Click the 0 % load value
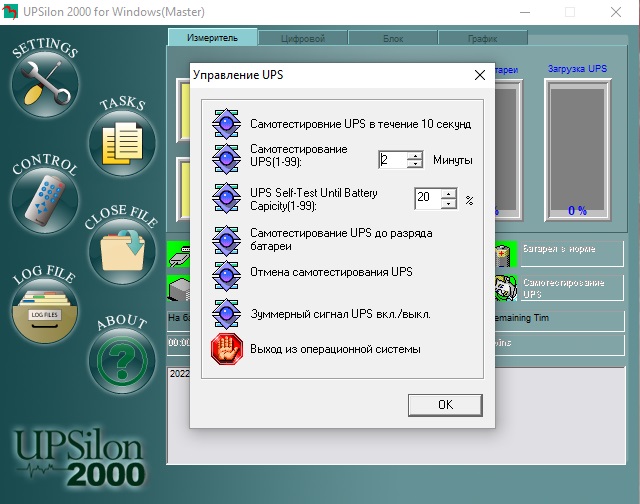This screenshot has width=640, height=504. coord(578,211)
